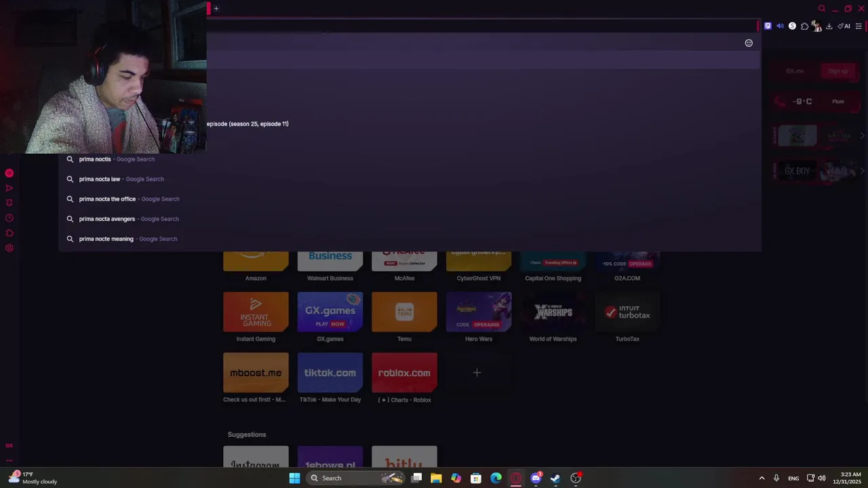Screen dimensions: 868x488
Task: Open the Instant Gaming speed dial tile
Action: coord(256,312)
